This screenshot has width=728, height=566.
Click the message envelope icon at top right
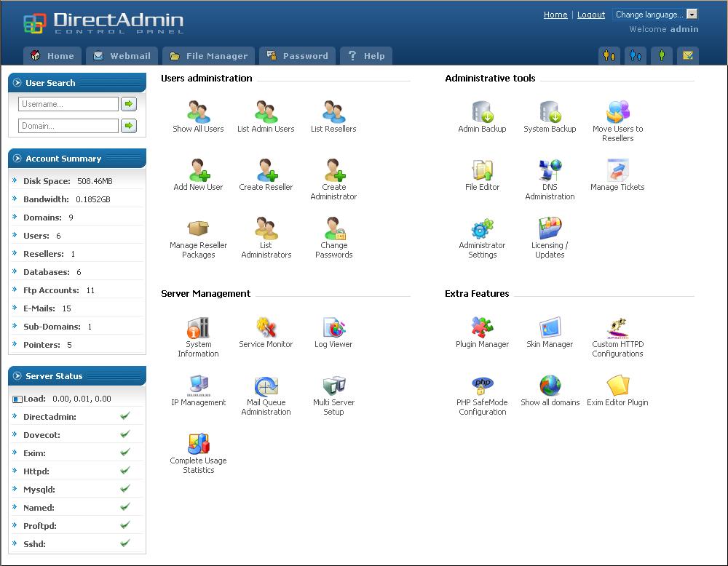(687, 55)
